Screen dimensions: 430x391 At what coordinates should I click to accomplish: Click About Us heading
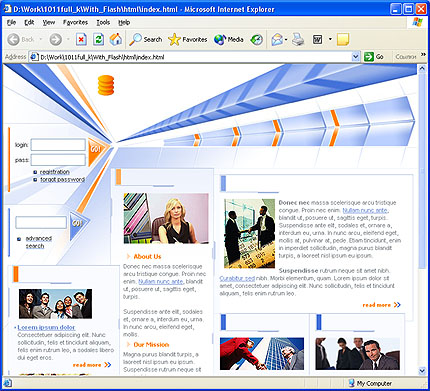tap(147, 256)
